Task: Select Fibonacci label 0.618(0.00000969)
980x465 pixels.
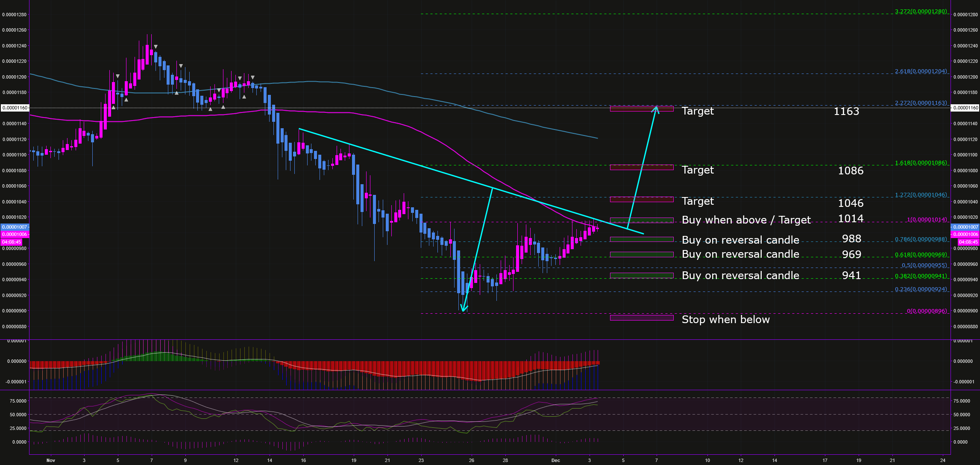Action: 921,255
